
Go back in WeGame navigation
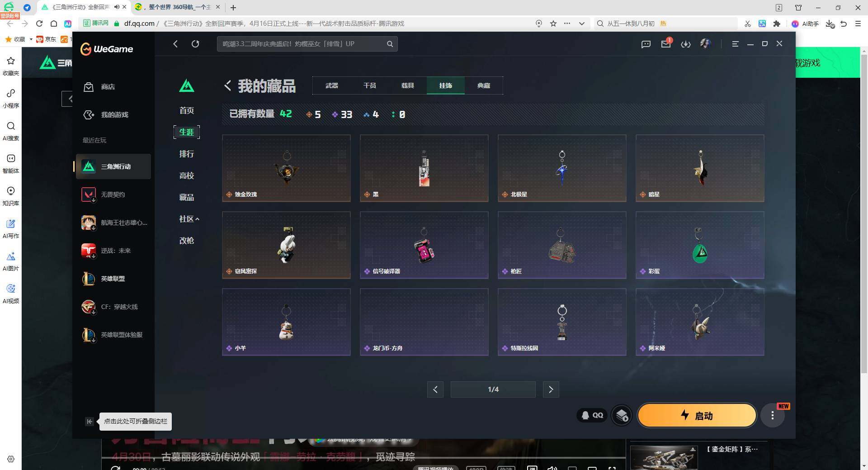175,44
